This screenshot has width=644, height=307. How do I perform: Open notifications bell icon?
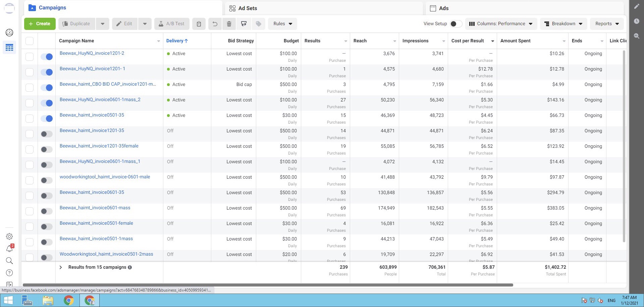click(9, 249)
